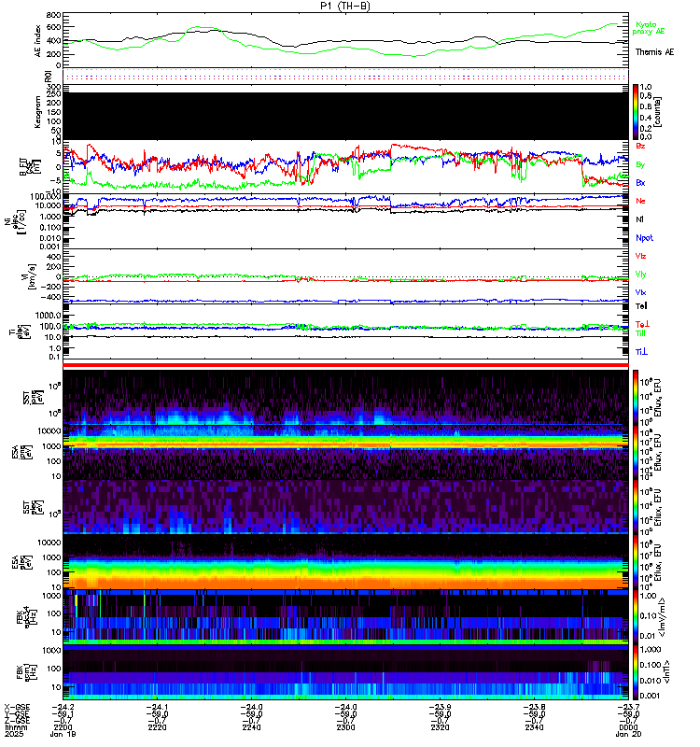Click the blue Bx legend label
The image size is (700, 747).
pos(640,182)
